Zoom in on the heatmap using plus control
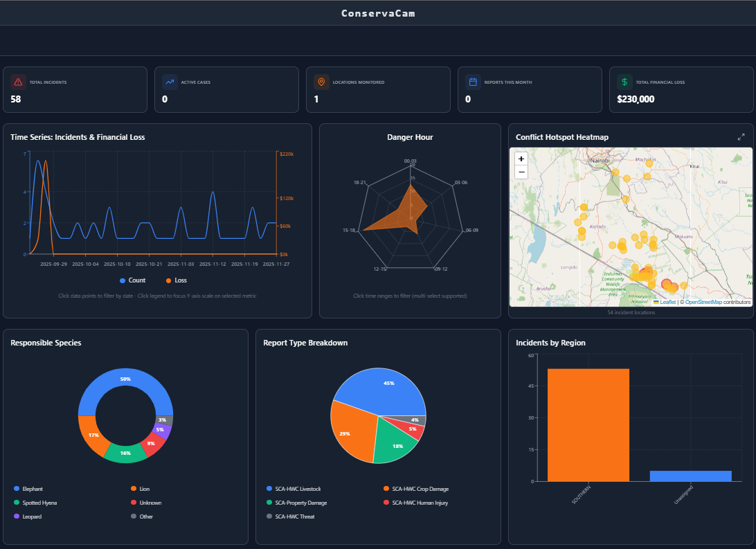756x549 pixels. [x=521, y=159]
